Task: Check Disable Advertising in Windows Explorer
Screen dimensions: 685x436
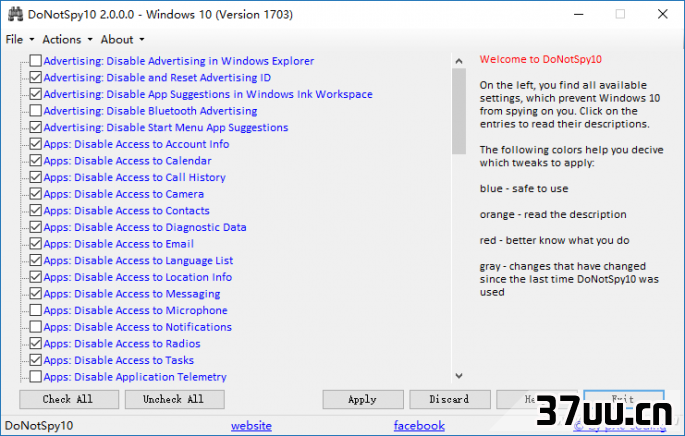Action: [36, 61]
